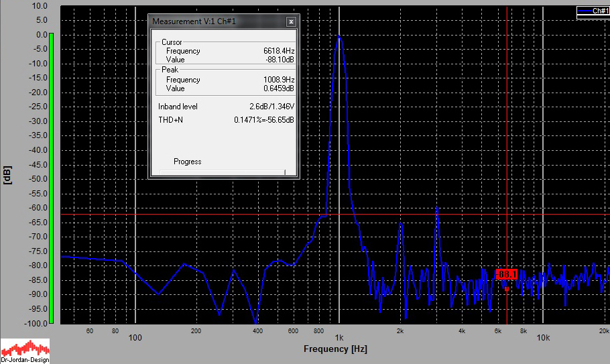
Task: Click the 1 kHz fundamental peak top
Action: (x=340, y=37)
